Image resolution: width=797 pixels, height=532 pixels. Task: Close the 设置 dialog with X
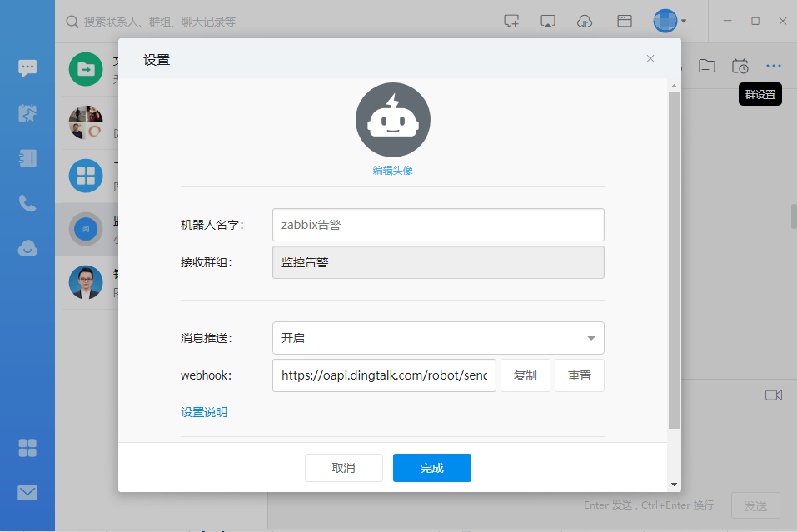tap(650, 58)
